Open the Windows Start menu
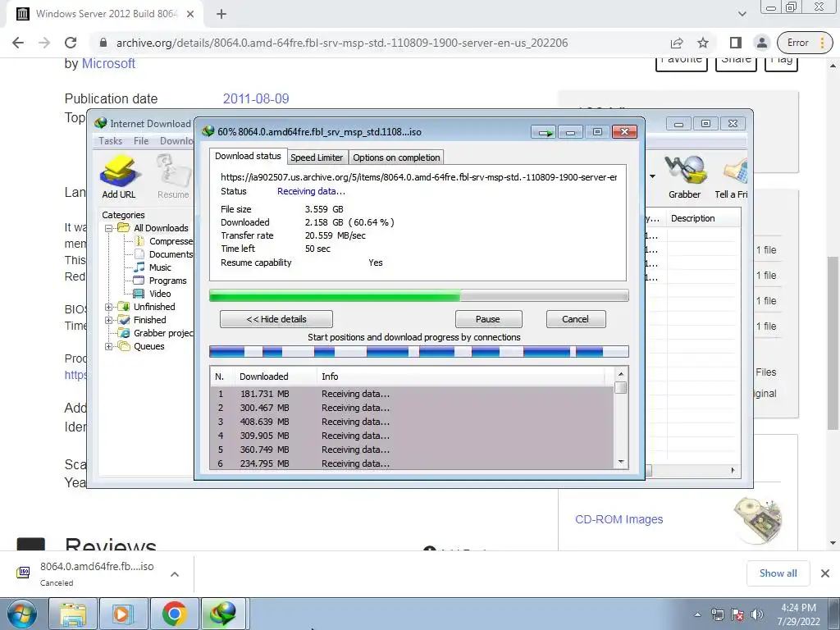This screenshot has width=840, height=630. 22,614
